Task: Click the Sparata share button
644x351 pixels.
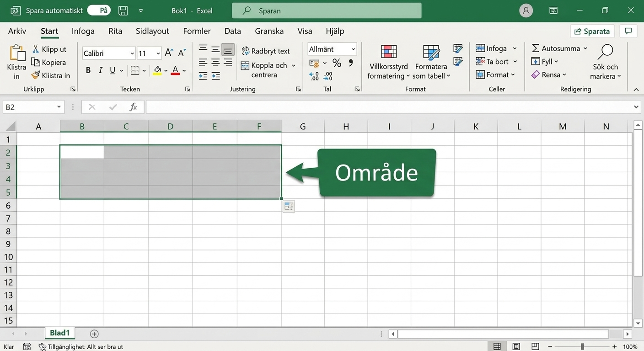Action: (x=593, y=31)
